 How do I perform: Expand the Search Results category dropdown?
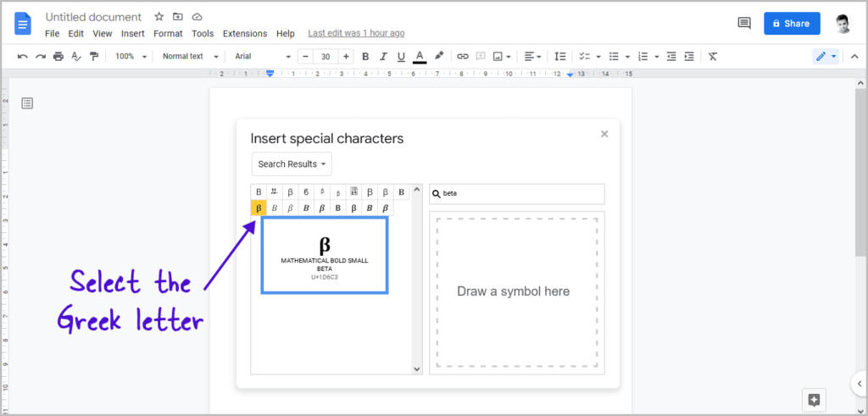pyautogui.click(x=292, y=164)
